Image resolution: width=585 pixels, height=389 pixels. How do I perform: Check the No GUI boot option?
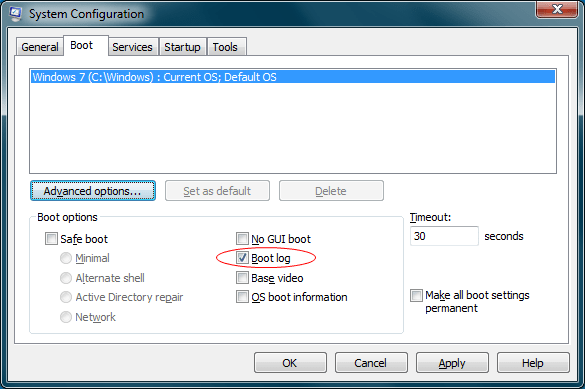click(242, 239)
